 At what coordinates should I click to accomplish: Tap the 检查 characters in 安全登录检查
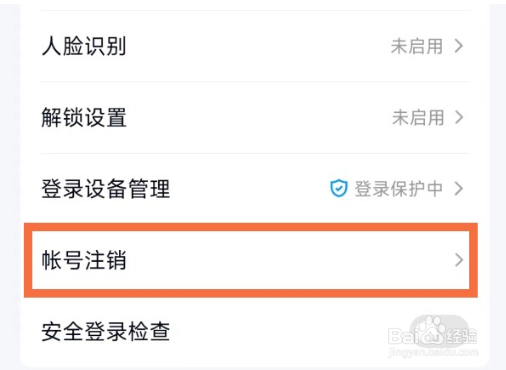[x=149, y=332]
